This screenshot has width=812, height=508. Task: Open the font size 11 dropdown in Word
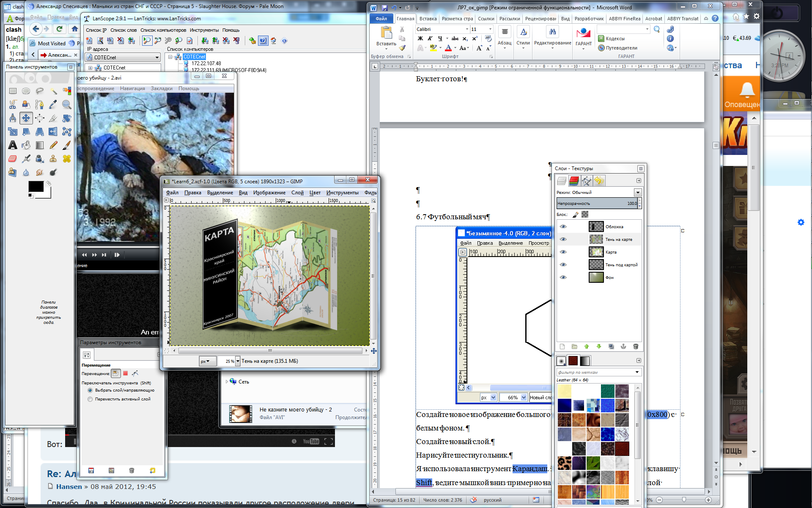tap(490, 29)
